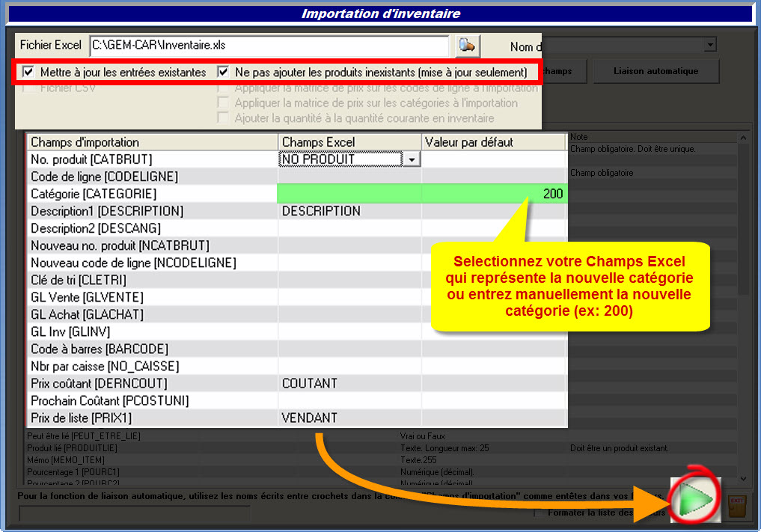Open the Excel file browse icon
Viewport: 761px width, 532px height.
coord(468,46)
